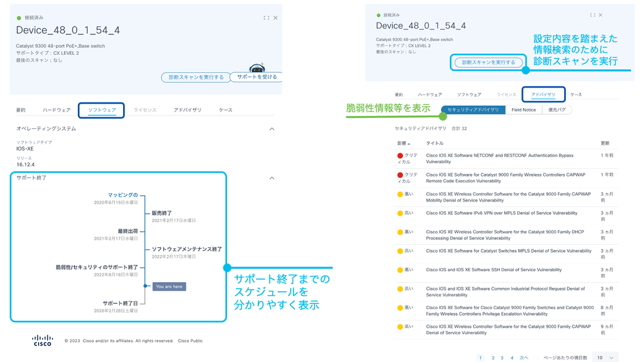Click 診断スキャンを実行する in right panel
This screenshot has width=644, height=362.
489,62
